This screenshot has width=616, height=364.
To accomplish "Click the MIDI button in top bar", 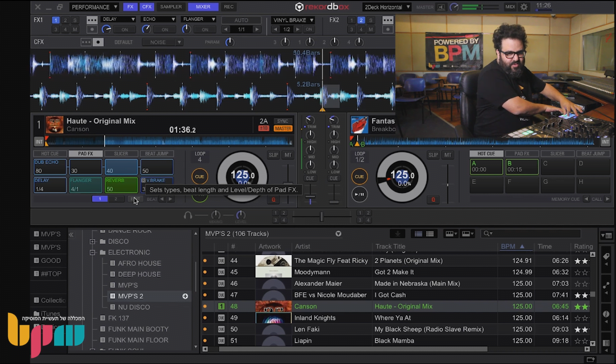I will 510,7.
